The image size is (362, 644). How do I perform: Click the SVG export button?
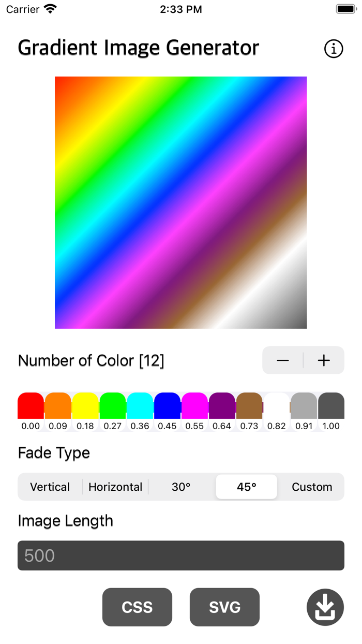click(x=224, y=607)
